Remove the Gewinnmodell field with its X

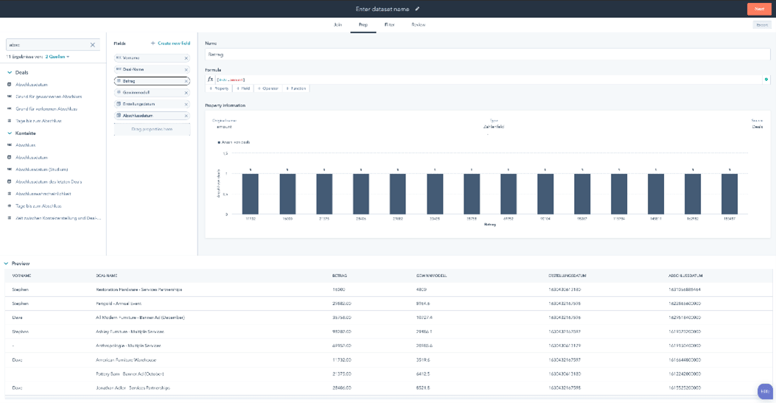186,93
